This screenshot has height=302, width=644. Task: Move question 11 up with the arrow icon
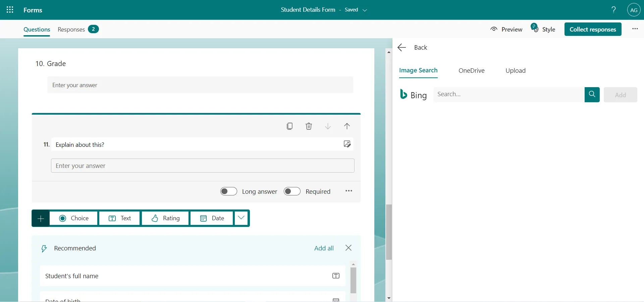point(347,126)
